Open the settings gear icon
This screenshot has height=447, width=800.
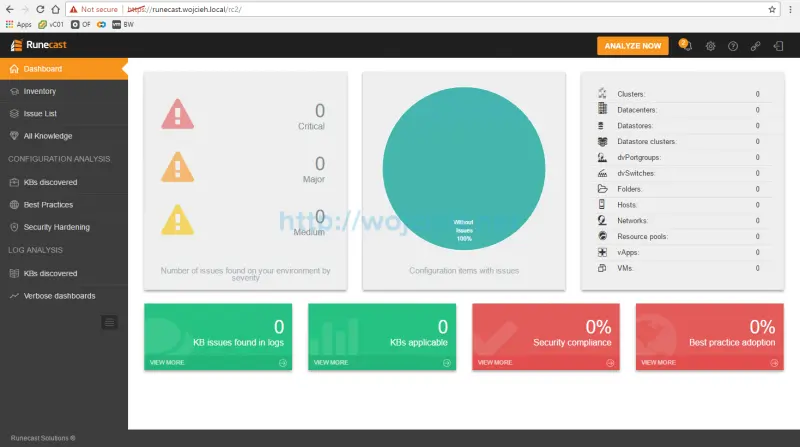[710, 46]
